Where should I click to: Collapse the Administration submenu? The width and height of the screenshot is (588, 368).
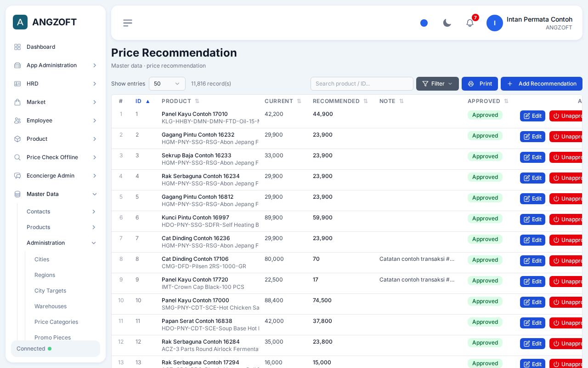[x=62, y=243]
